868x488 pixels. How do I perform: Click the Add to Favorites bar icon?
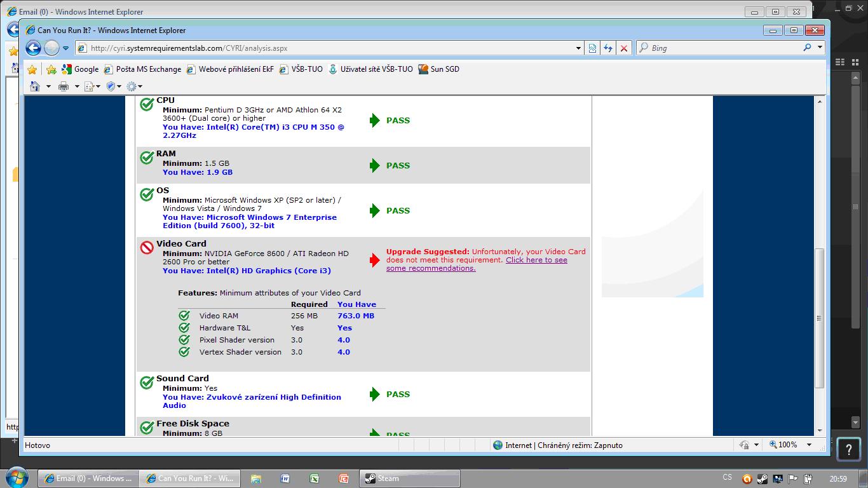pos(51,69)
